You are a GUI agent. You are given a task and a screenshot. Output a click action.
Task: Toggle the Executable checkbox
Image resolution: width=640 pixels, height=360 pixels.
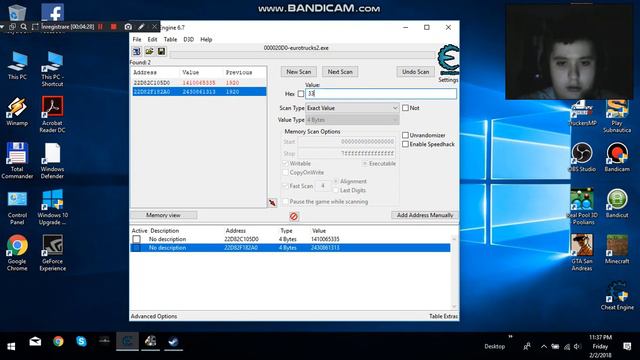click(365, 164)
